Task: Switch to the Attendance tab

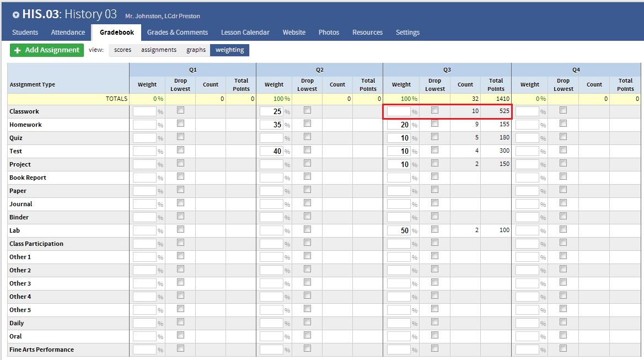Action: [x=68, y=33]
